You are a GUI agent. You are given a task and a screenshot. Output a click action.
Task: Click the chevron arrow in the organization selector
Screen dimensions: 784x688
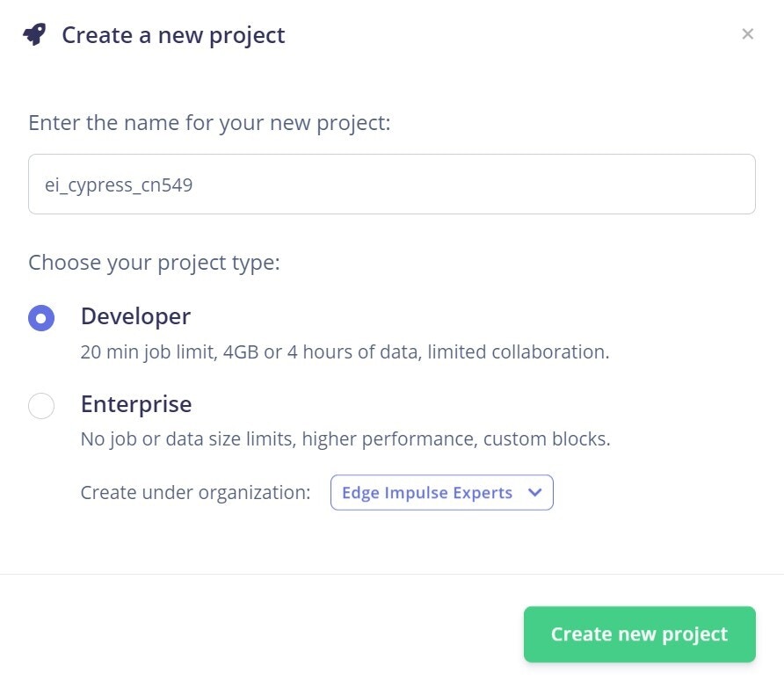534,493
